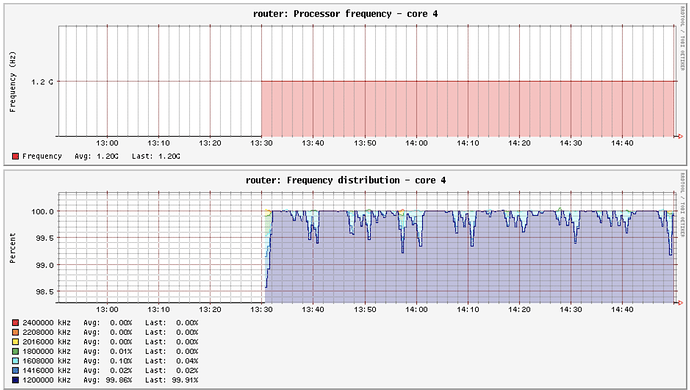Click the 2208000 kHz orange legend swatch
The height and width of the screenshot is (390, 690).
(x=15, y=332)
